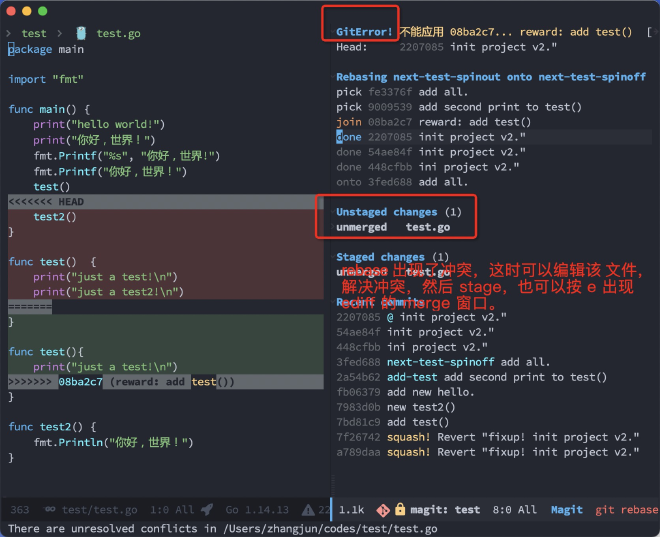Collapse the Rebasing next-test-spinout section header

[490, 77]
